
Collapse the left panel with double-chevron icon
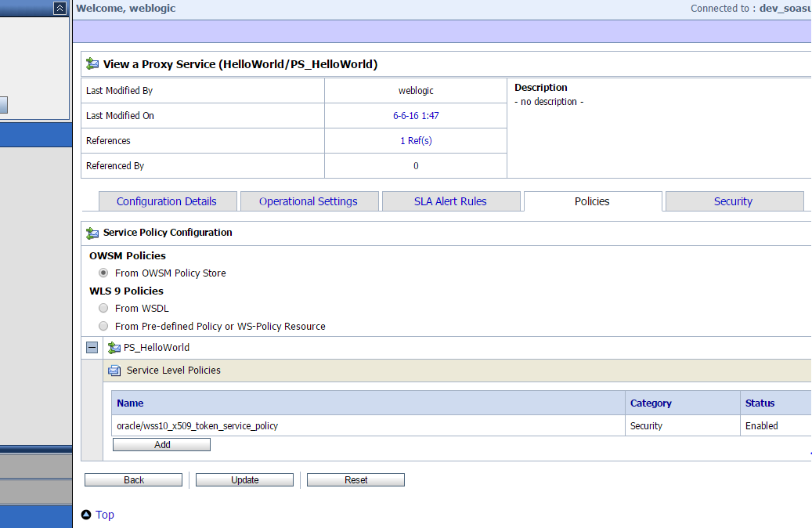60,8
